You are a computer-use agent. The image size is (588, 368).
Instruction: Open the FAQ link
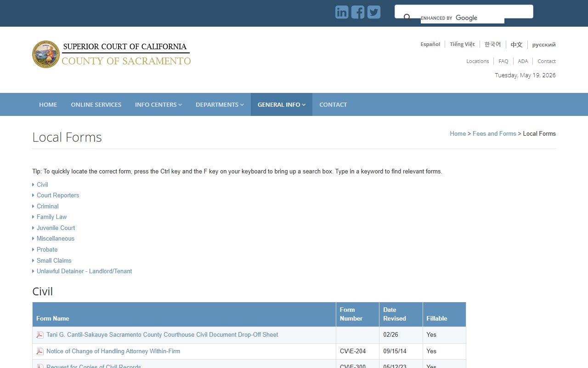[x=503, y=61]
